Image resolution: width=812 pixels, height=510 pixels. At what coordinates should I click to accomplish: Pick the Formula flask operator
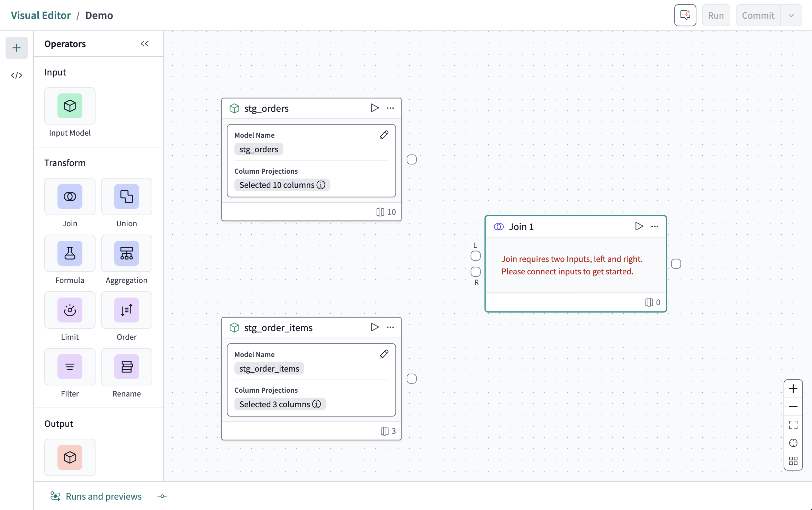[70, 253]
